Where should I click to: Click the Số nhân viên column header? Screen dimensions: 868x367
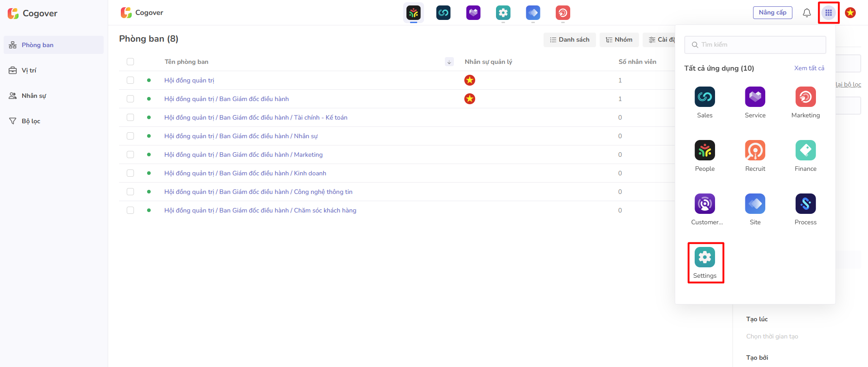click(637, 62)
